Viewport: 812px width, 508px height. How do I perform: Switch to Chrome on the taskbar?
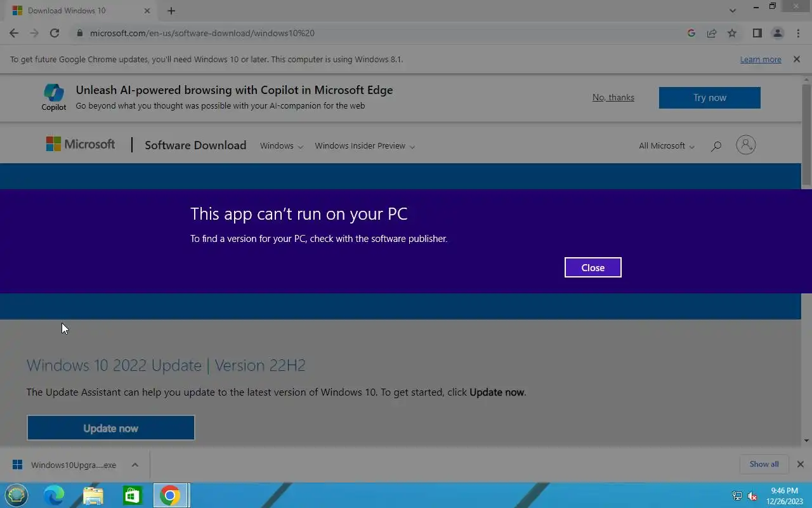coord(170,495)
